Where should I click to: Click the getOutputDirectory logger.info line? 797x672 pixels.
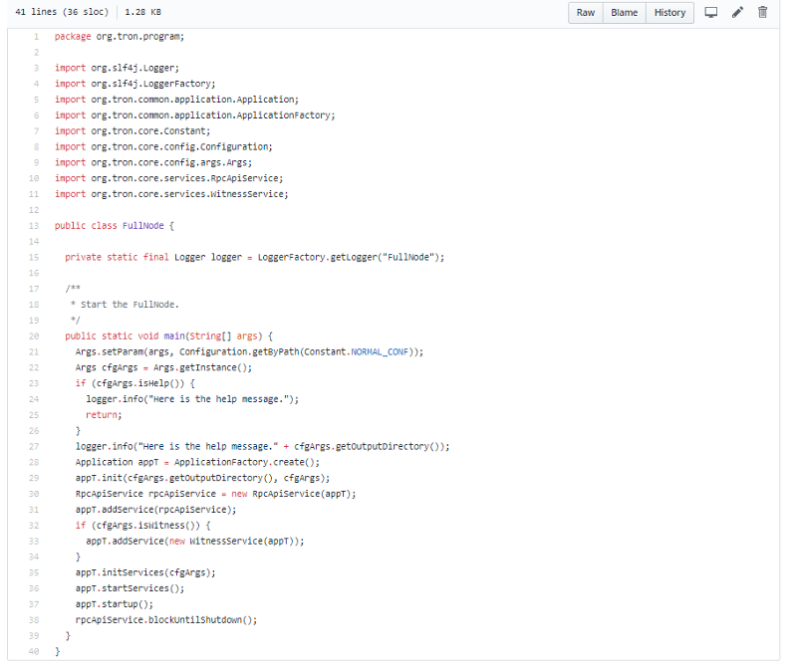point(263,446)
